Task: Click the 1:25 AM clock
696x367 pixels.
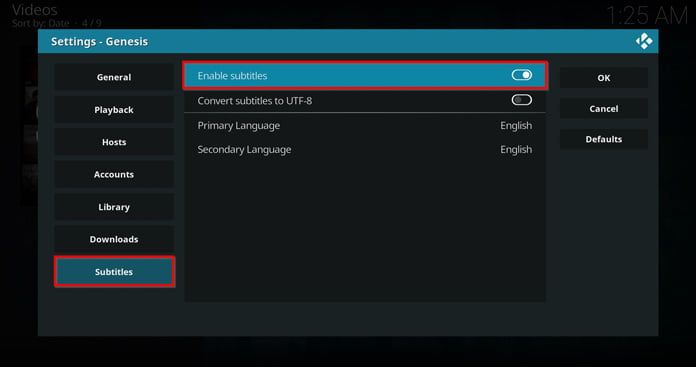Action: (x=647, y=16)
